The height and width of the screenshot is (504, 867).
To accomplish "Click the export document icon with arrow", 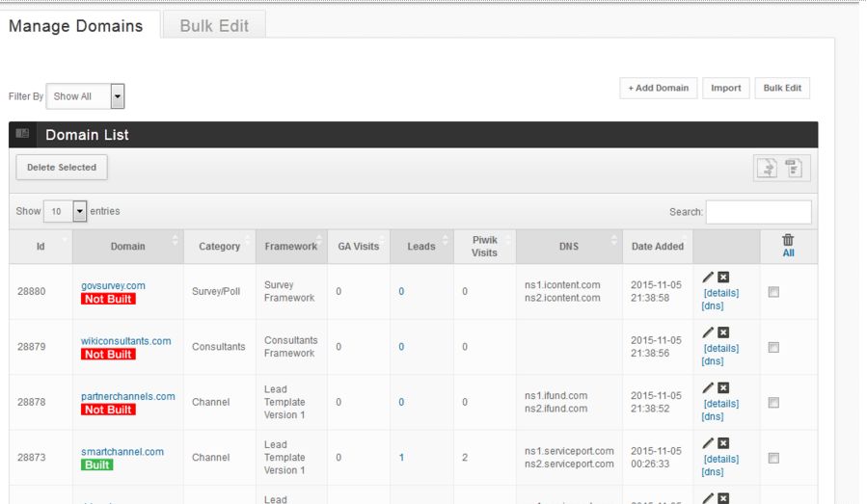I will [767, 168].
